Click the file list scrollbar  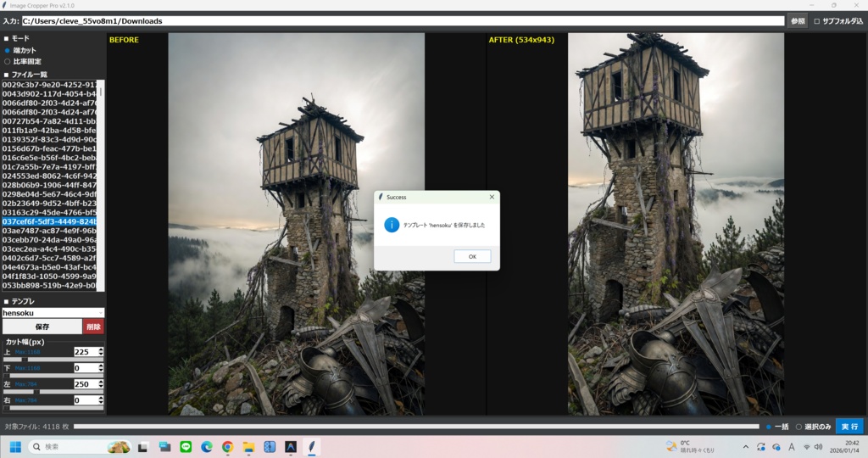point(101,186)
